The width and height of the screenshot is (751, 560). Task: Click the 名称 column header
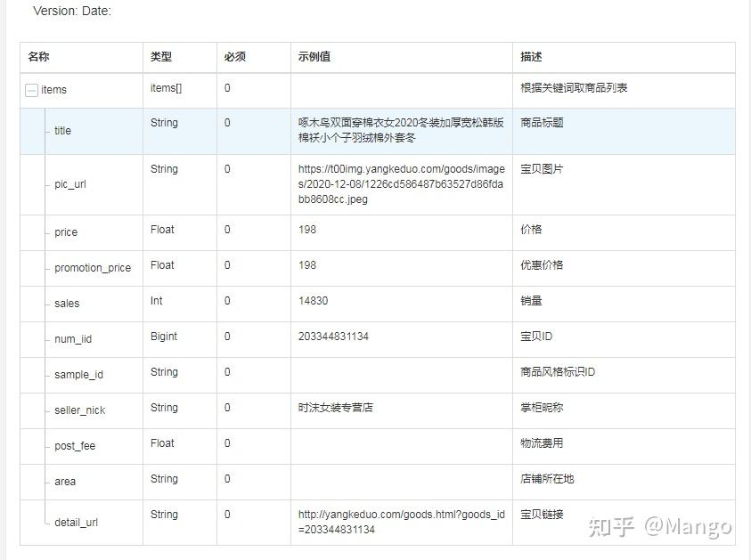pyautogui.click(x=38, y=56)
